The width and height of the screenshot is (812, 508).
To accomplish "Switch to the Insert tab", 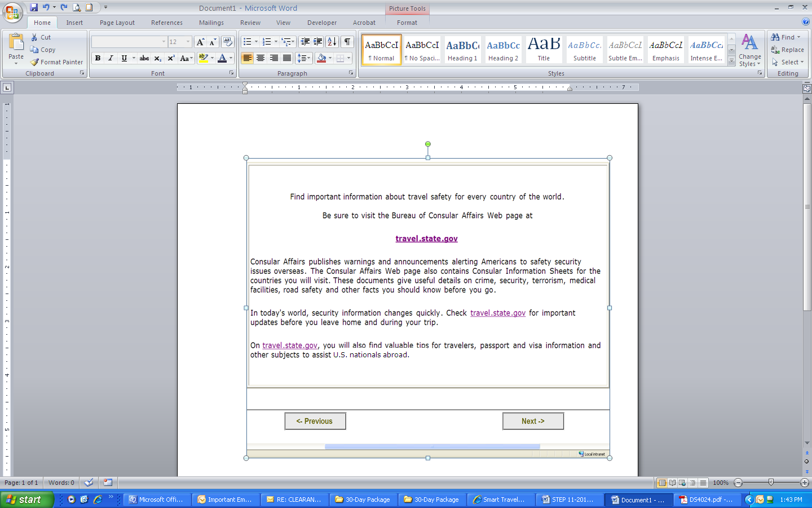I will click(x=74, y=23).
